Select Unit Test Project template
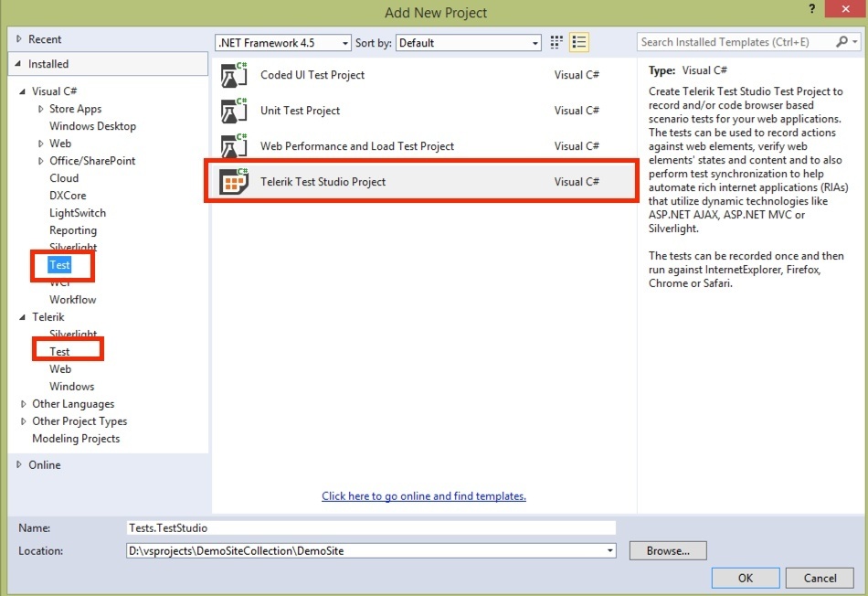 [423, 111]
